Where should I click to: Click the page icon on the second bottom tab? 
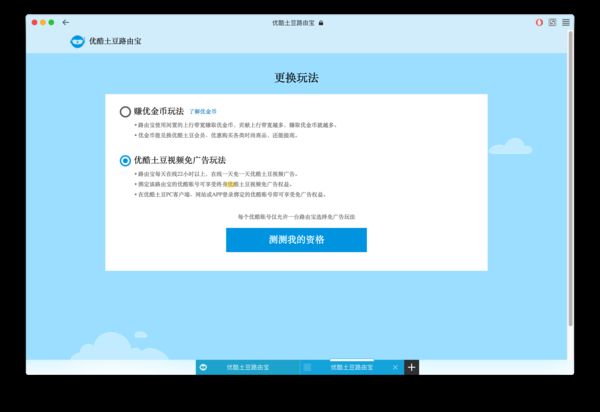click(x=307, y=367)
